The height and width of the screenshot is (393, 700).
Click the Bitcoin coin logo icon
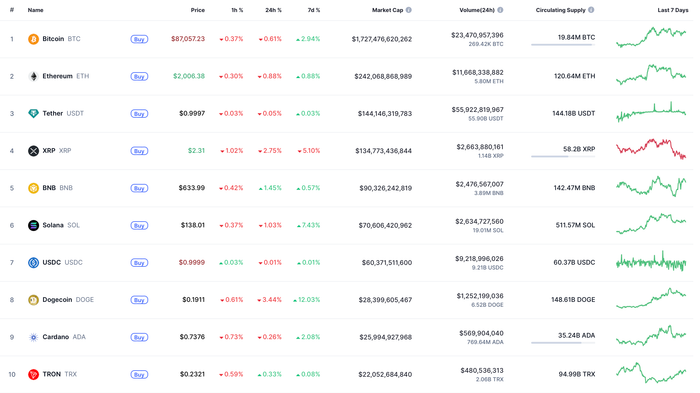33,39
